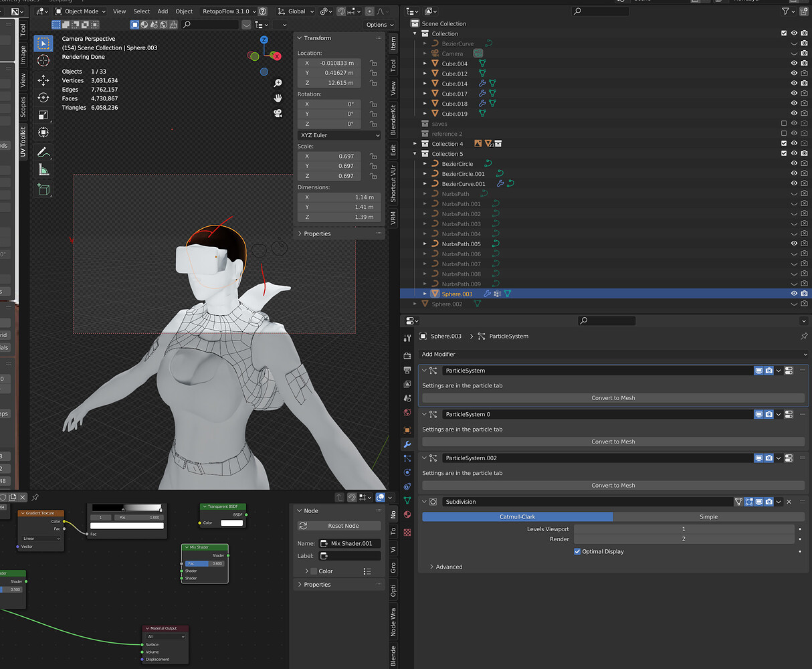
Task: Click the Transparent BSDF color swatch
Action: [x=231, y=522]
